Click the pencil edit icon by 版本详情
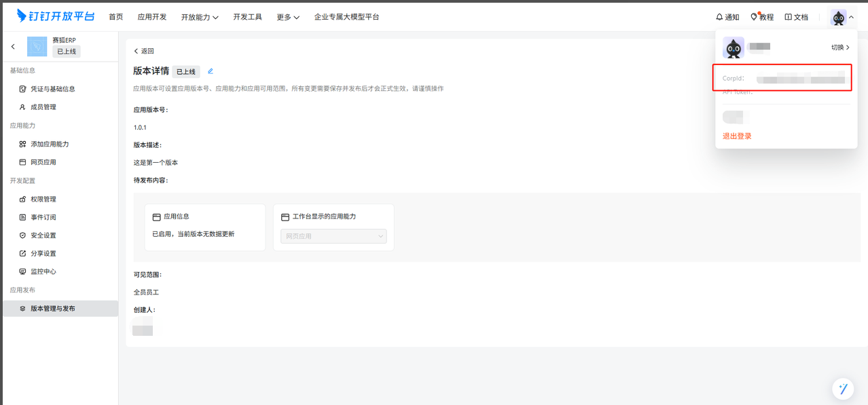The height and width of the screenshot is (405, 868). tap(211, 71)
